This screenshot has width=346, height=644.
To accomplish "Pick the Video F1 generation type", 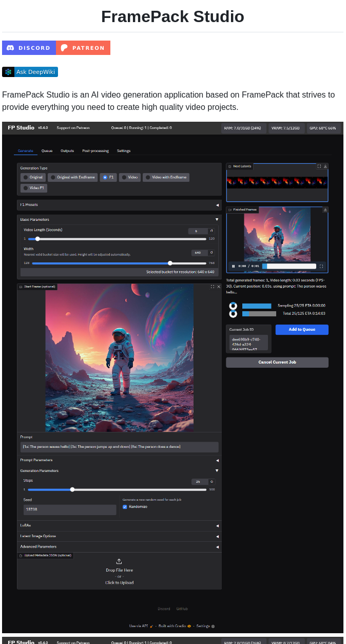I will coord(33,188).
